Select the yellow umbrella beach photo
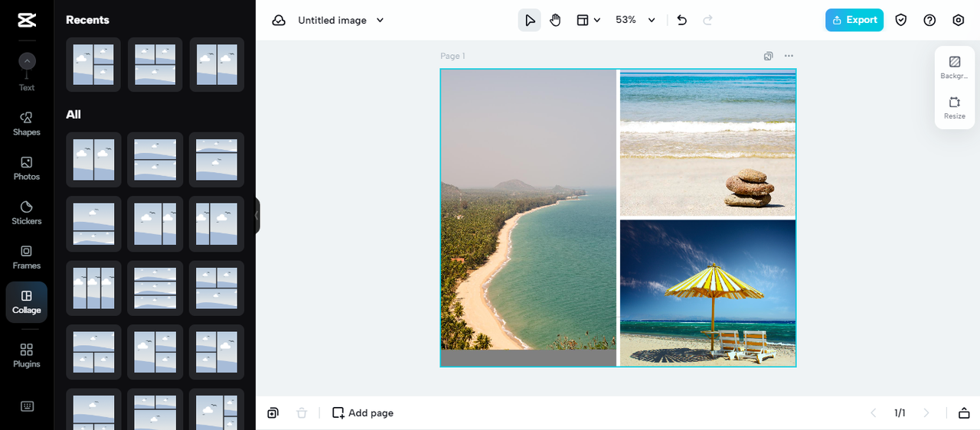This screenshot has height=430, width=980. click(x=707, y=293)
